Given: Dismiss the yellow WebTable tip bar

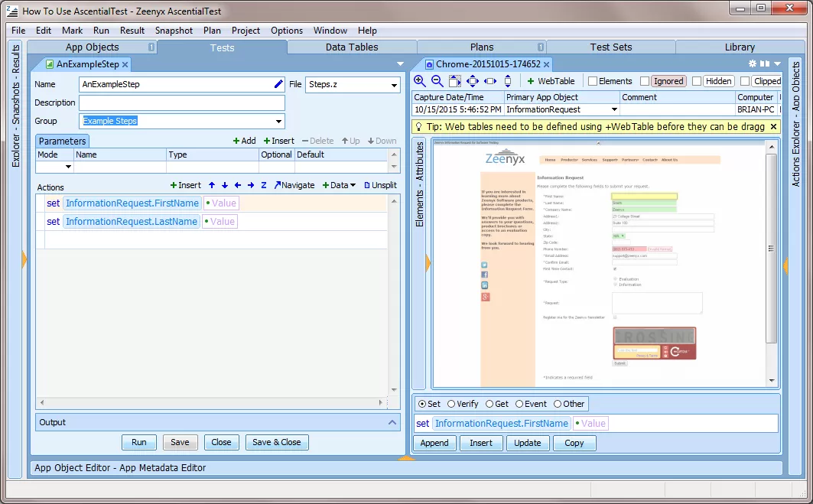Looking at the screenshot, I should (773, 126).
